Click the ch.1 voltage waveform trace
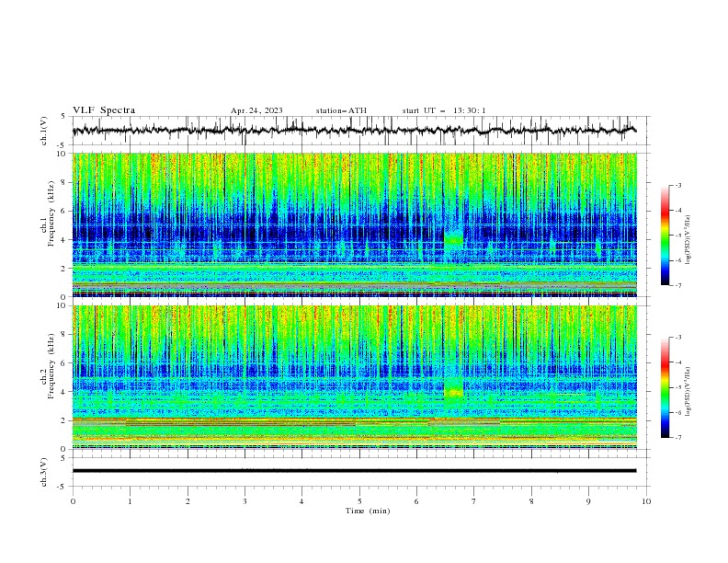The image size is (728, 563). [x=354, y=130]
